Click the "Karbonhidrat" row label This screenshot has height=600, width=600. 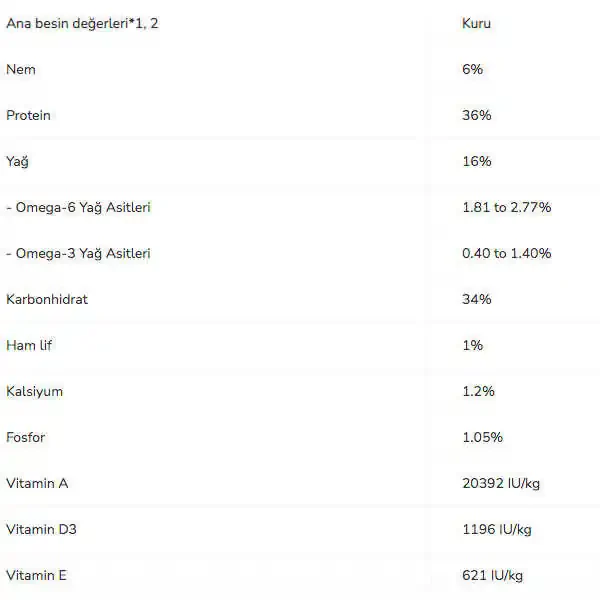(x=46, y=299)
